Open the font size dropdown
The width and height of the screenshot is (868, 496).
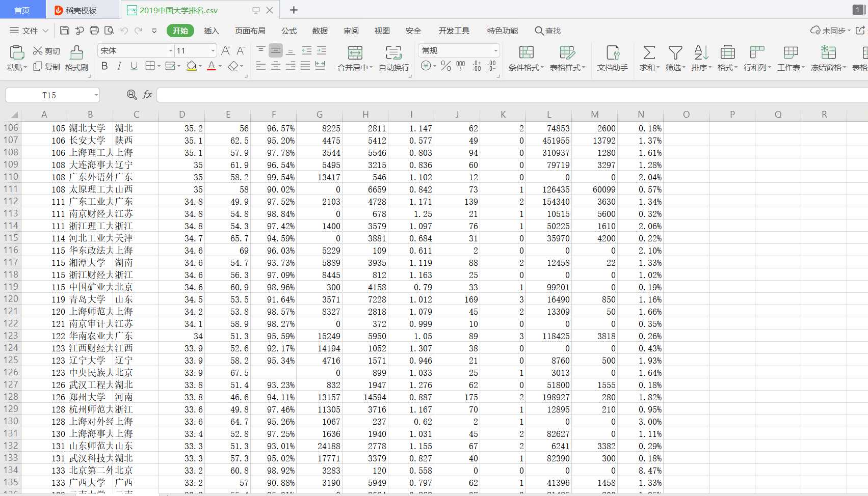tap(213, 50)
